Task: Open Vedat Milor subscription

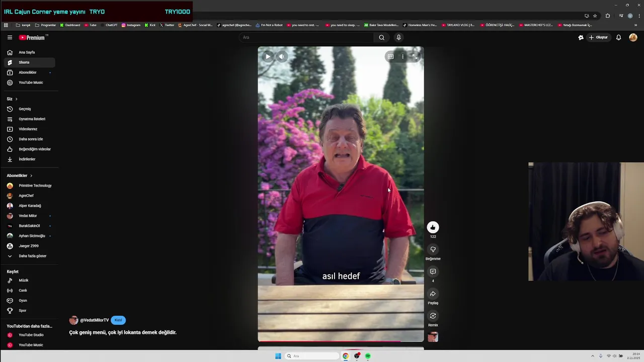Action: pyautogui.click(x=30, y=216)
